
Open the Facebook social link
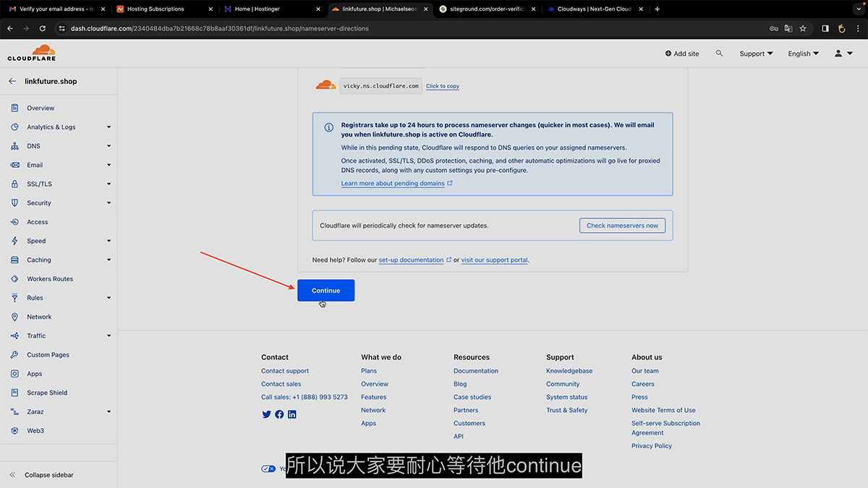pos(279,414)
